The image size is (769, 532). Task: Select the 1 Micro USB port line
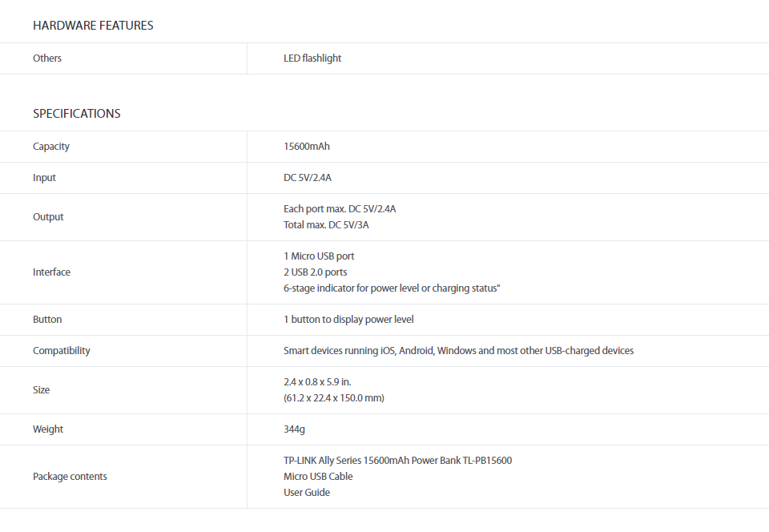(x=319, y=256)
